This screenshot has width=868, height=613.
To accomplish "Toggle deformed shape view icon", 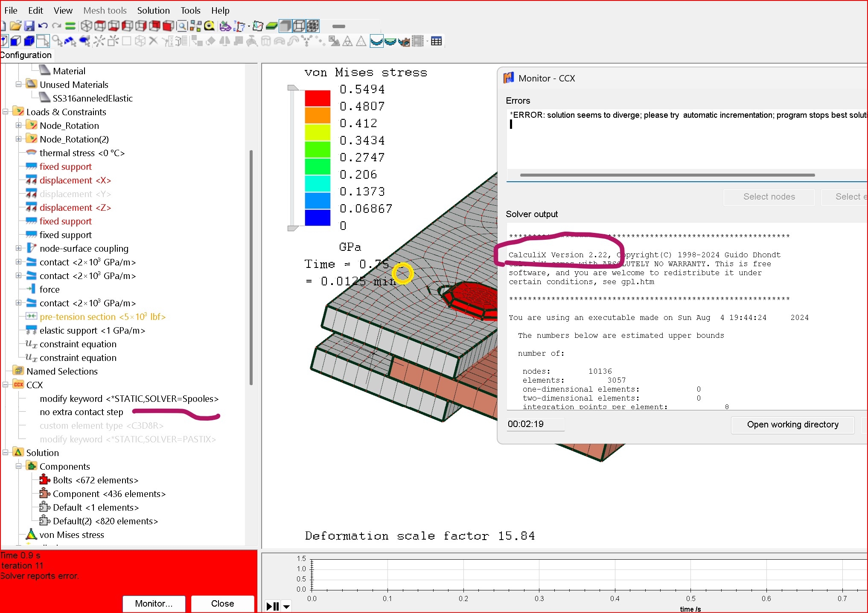I will click(x=376, y=41).
